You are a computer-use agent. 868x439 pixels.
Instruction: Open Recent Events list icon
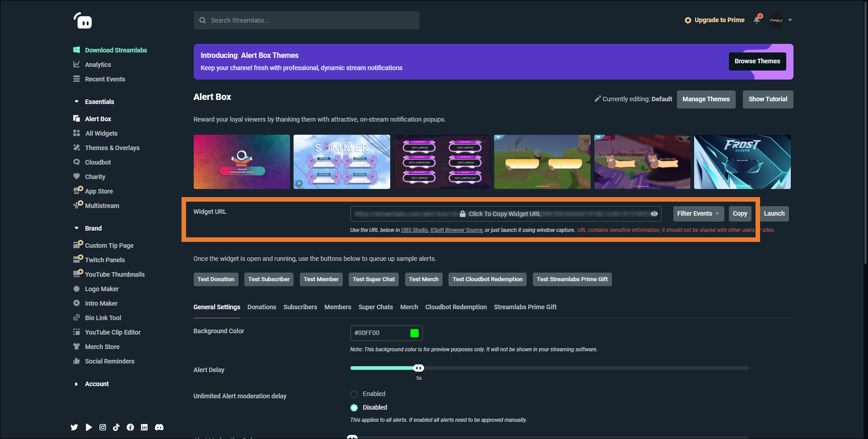coord(77,79)
